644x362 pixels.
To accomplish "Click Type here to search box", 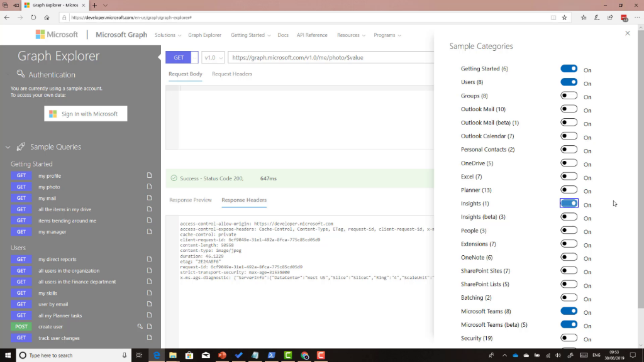I will click(74, 355).
